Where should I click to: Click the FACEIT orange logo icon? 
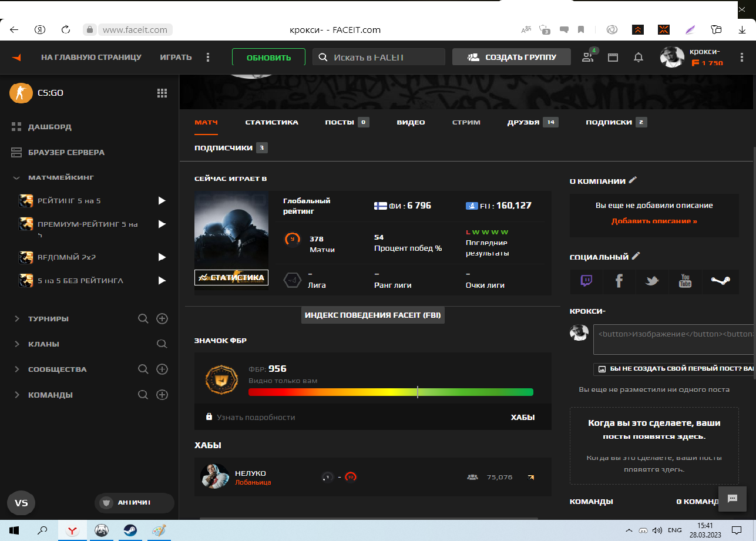16,58
